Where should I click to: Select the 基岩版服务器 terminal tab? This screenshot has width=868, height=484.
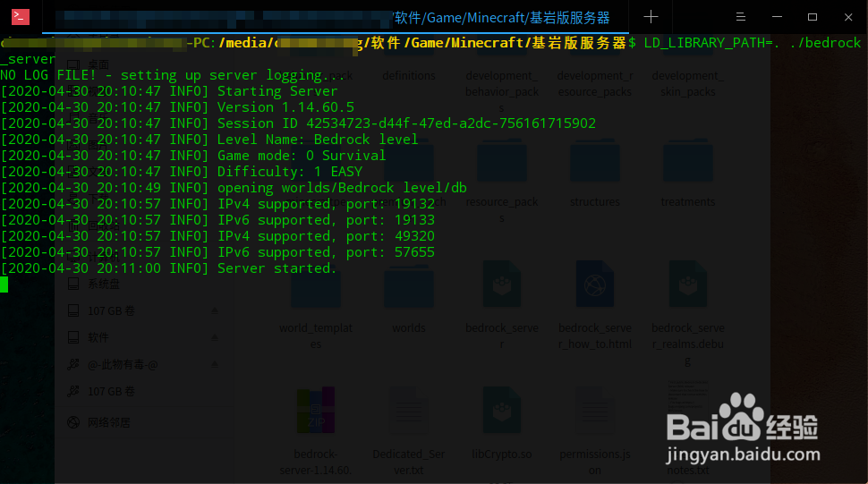[x=336, y=18]
